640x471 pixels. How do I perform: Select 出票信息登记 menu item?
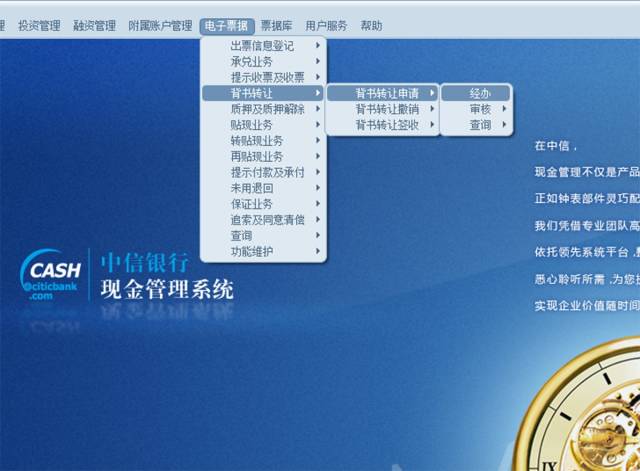263,46
